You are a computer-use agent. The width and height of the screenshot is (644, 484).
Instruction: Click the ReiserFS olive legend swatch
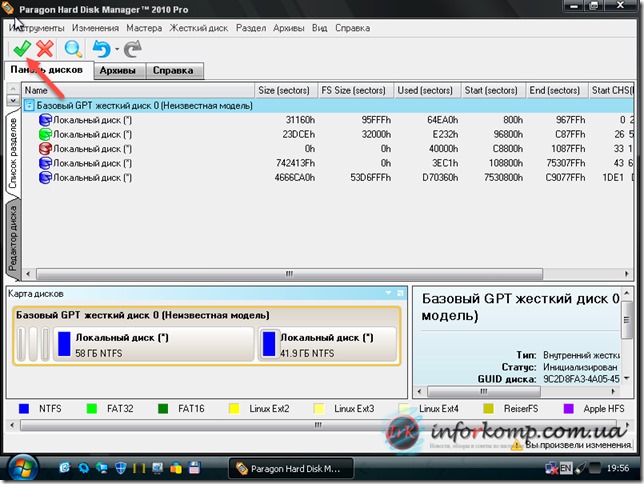coord(488,408)
